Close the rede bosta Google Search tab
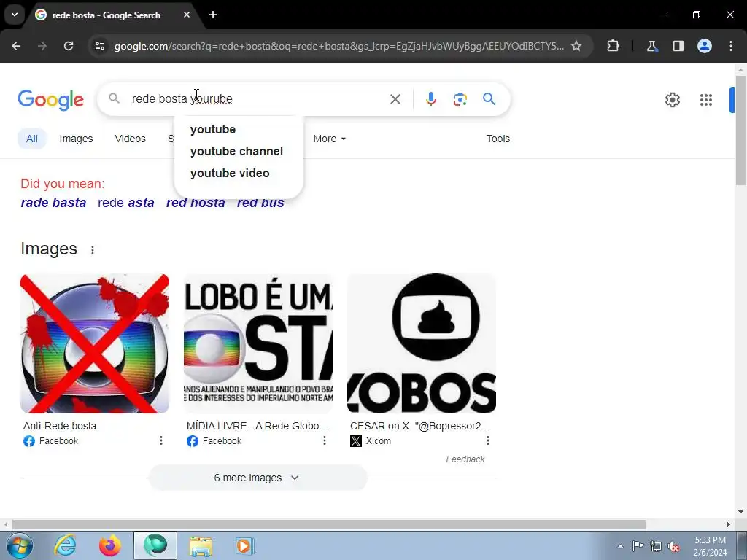Viewport: 747px width, 560px height. coord(187,15)
